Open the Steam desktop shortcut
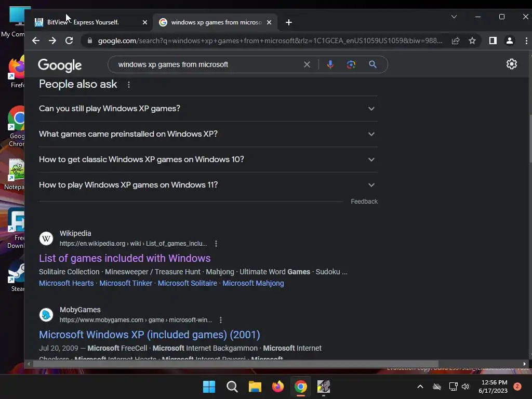 (x=16, y=276)
